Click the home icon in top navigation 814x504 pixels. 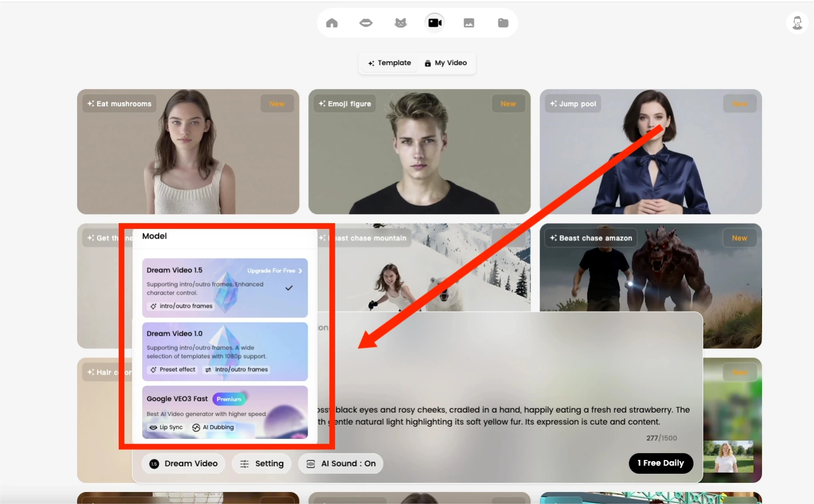332,23
